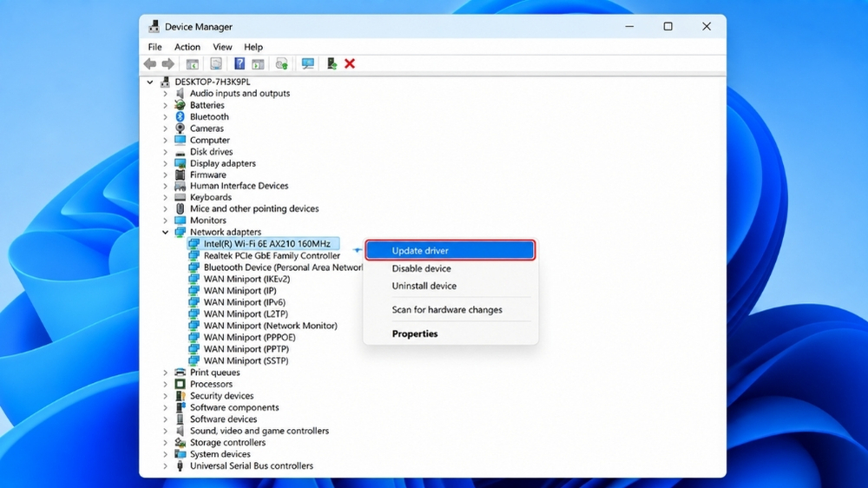
Task: Toggle the action pane toolbar icon
Action: click(258, 63)
